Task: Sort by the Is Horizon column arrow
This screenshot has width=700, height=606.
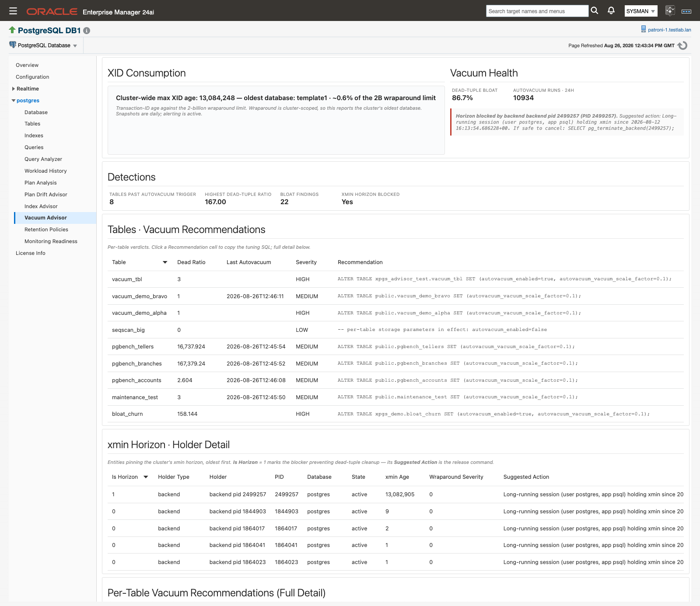Action: pyautogui.click(x=146, y=477)
